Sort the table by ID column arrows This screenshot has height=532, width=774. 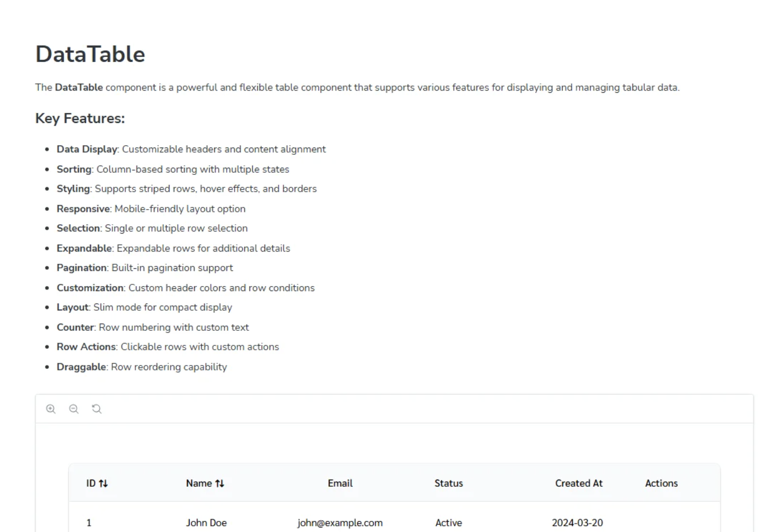click(x=103, y=483)
